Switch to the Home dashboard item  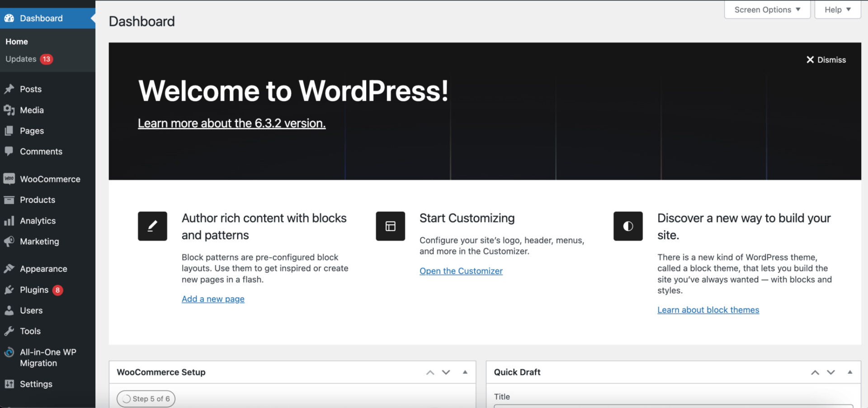point(16,41)
